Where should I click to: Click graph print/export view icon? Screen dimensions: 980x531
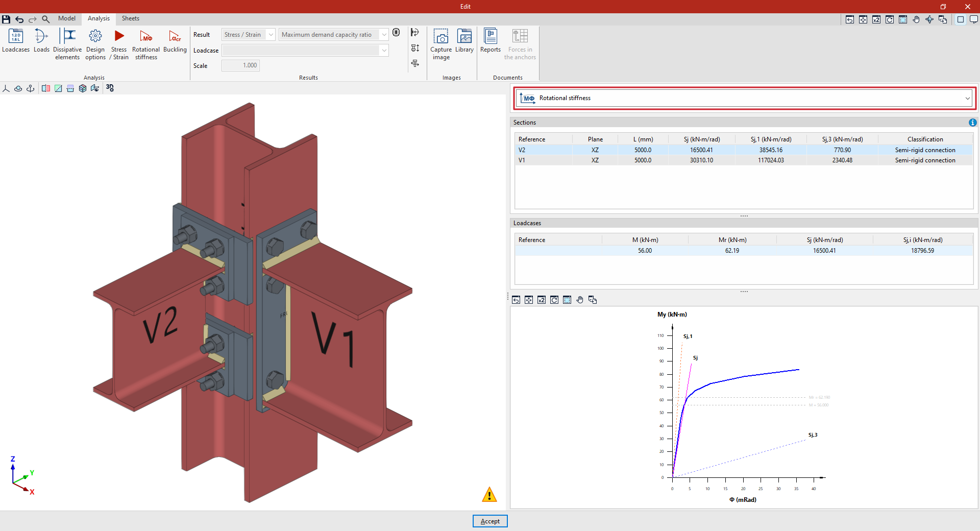(593, 300)
